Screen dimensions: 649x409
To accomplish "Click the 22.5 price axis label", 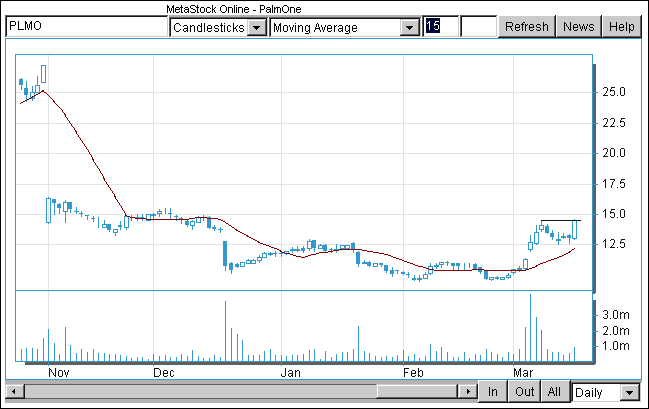I will pyautogui.click(x=614, y=123).
